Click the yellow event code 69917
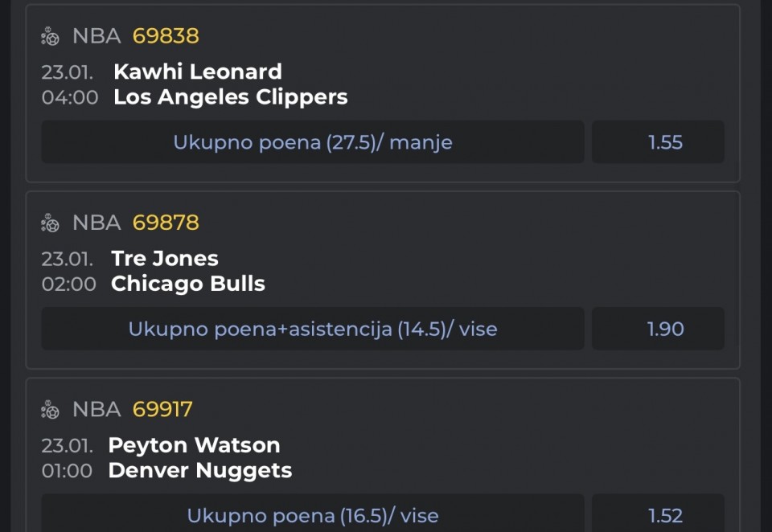The height and width of the screenshot is (532, 772). pos(162,410)
